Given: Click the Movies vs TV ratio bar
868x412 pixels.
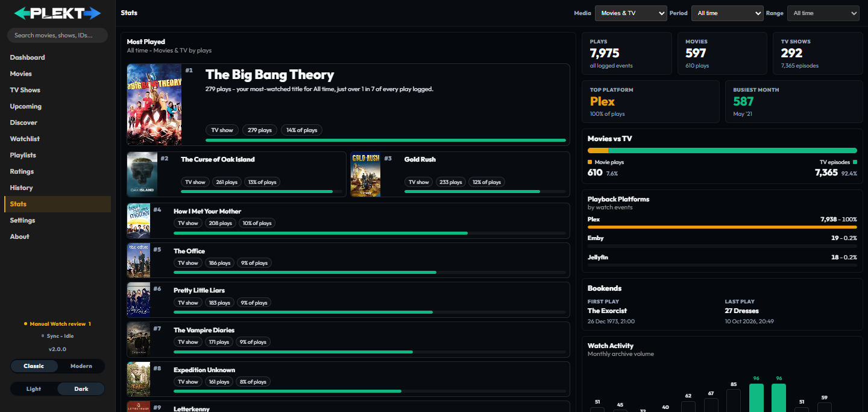Looking at the screenshot, I should (722, 151).
